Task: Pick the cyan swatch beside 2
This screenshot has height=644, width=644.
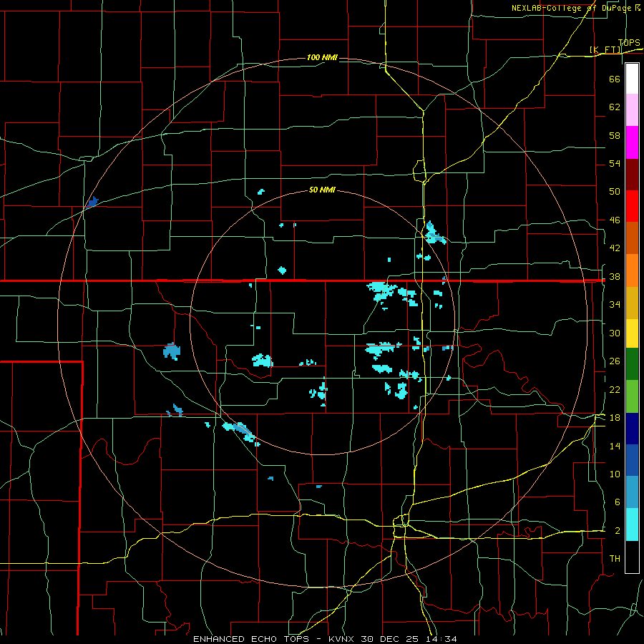Action: tap(632, 525)
